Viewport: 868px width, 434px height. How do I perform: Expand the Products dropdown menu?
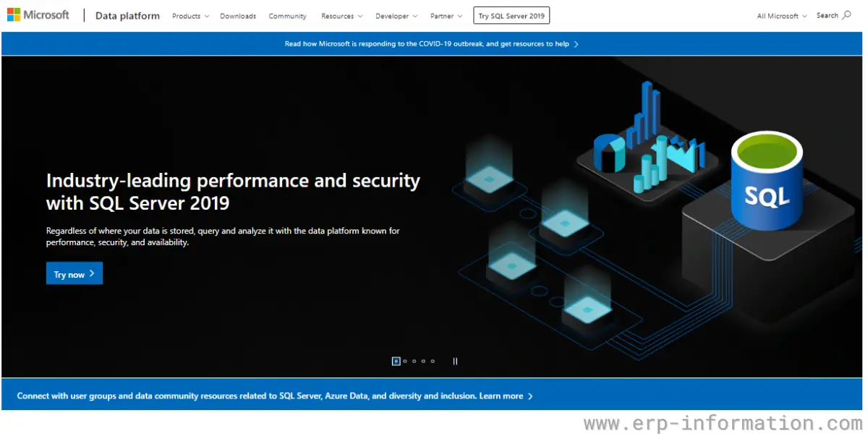pos(190,16)
